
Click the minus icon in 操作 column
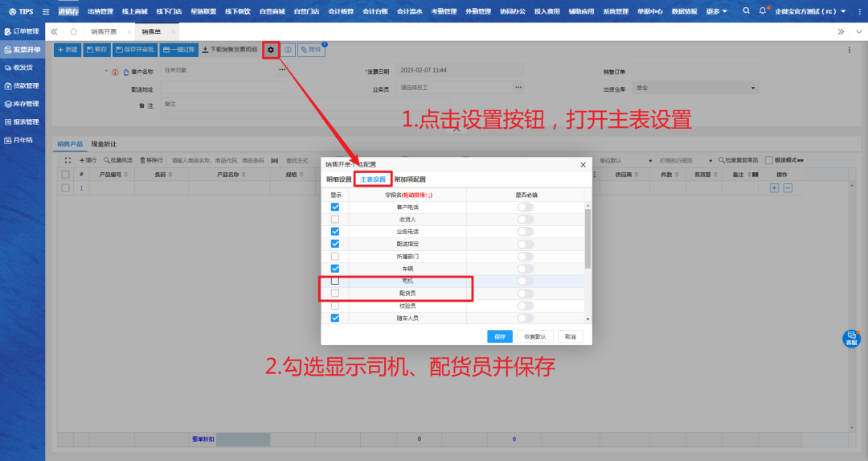pos(788,187)
